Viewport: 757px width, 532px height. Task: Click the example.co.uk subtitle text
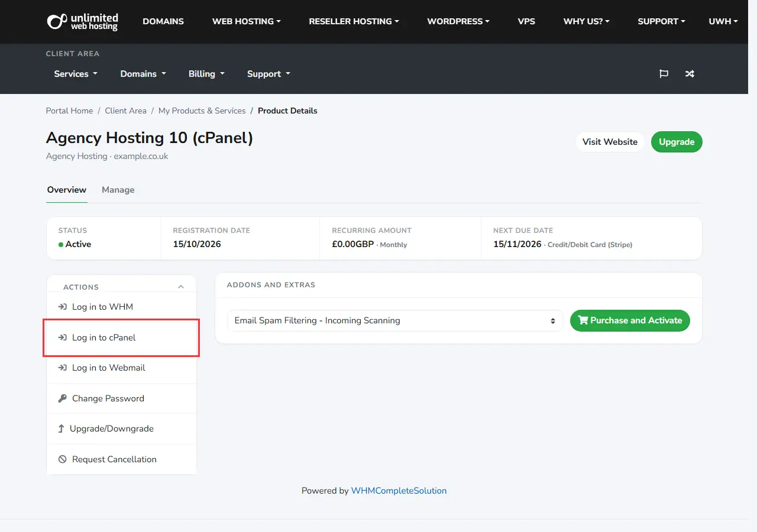tap(141, 156)
